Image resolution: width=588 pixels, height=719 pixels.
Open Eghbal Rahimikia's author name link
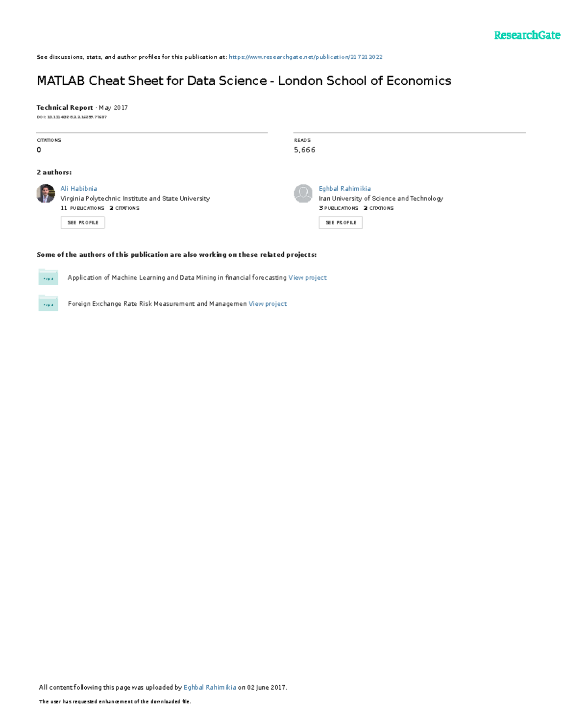[x=344, y=189]
